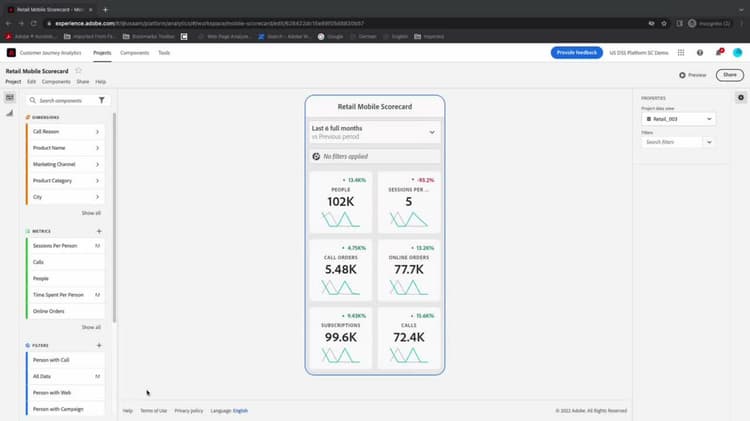Screen dimensions: 750x421
Task: Open the Components tab in top navigation
Action: [x=134, y=53]
